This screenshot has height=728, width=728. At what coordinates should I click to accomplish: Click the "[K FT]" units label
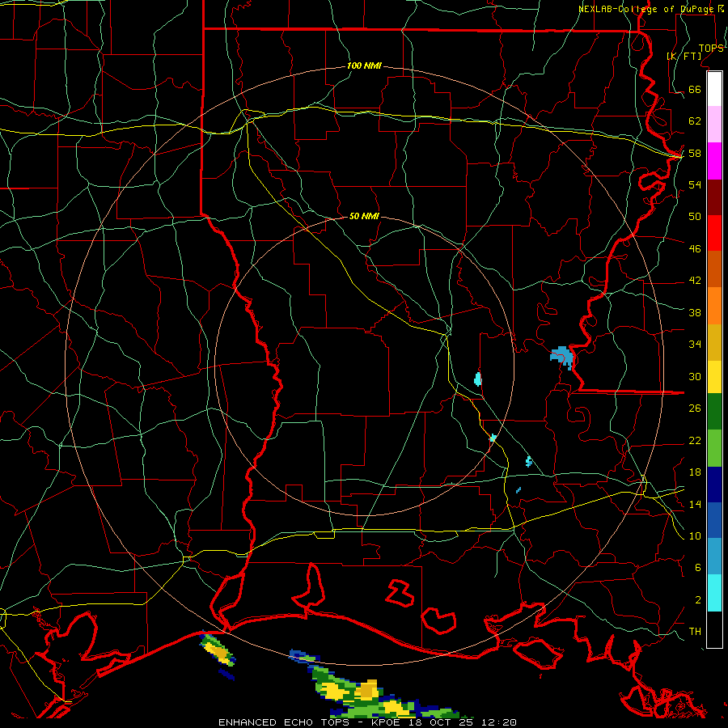click(x=684, y=56)
